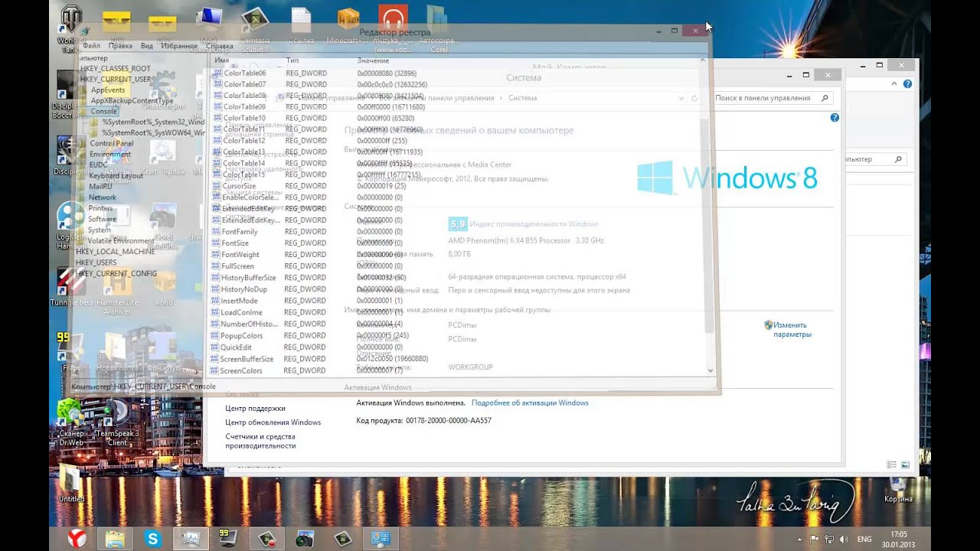980x551 pixels.
Task: Click the Подробнее об активации Windows link
Action: [x=530, y=403]
